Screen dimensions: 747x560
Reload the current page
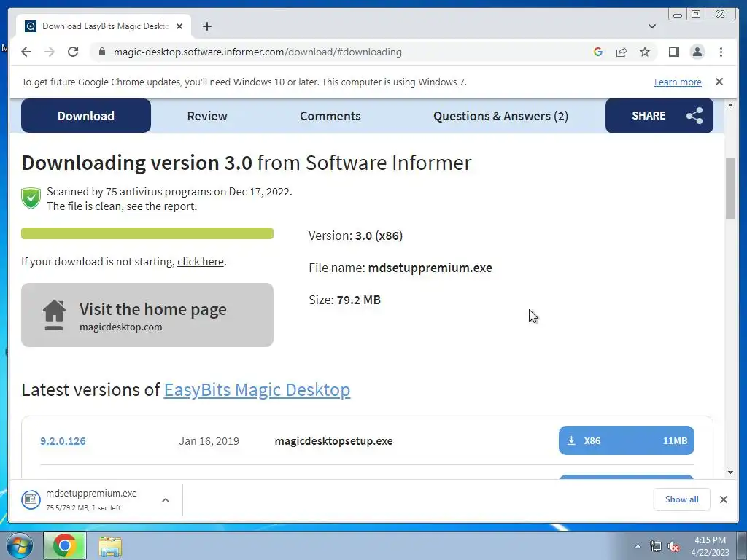coord(73,52)
